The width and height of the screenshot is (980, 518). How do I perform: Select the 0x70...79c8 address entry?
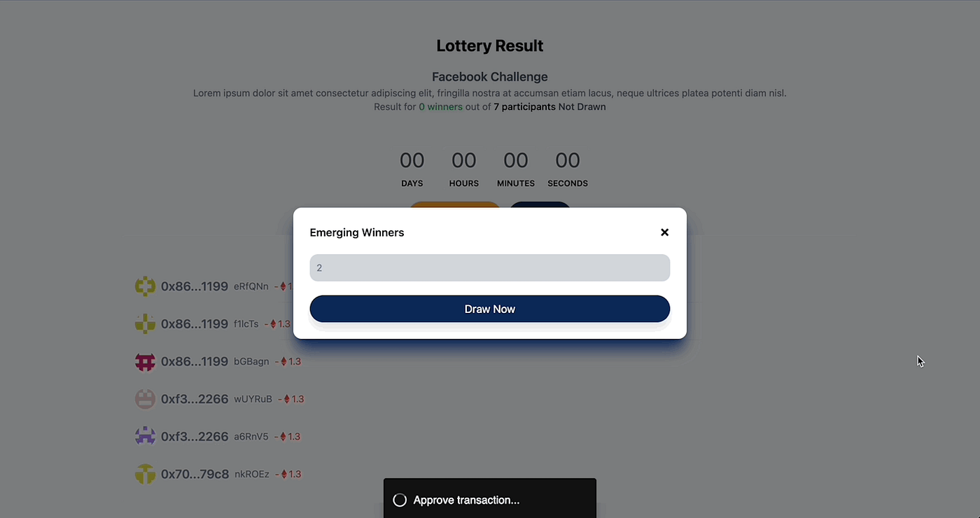(x=195, y=474)
